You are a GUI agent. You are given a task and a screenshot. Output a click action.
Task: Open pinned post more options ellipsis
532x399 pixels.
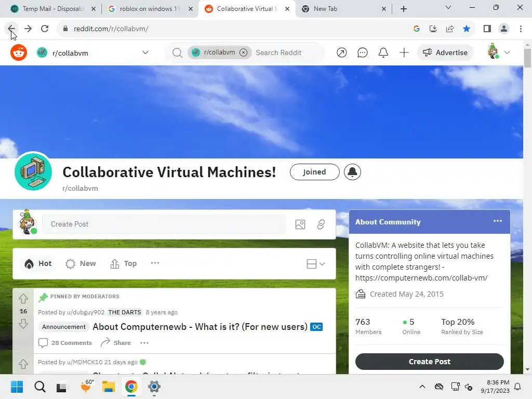point(144,343)
